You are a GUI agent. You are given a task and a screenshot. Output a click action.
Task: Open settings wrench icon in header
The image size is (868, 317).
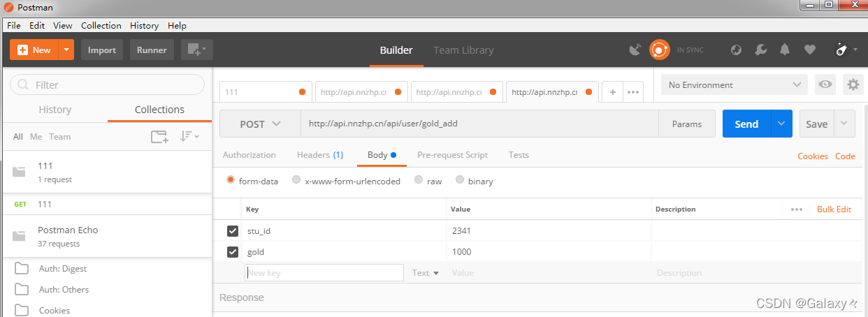[761, 50]
